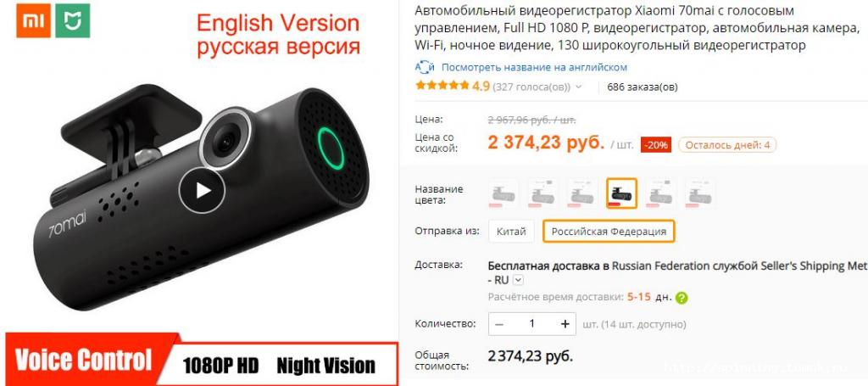Choose the highlighted black dashcam color swatch
Screen dimensions: 868x386
[x=621, y=193]
